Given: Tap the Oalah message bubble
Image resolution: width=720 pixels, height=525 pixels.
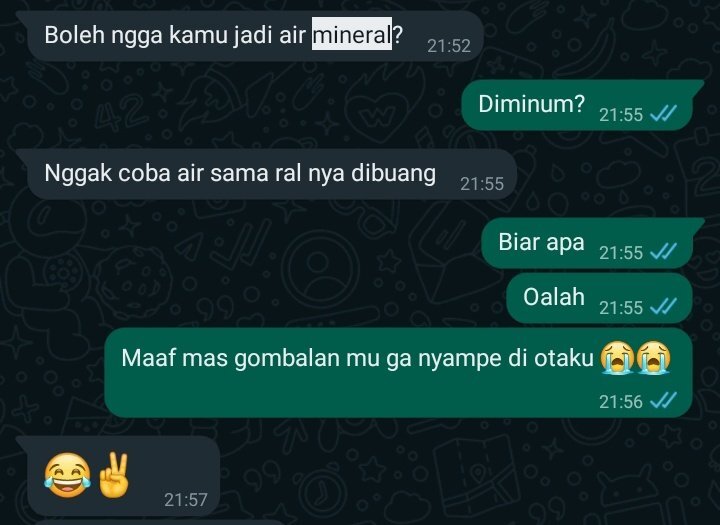Looking at the screenshot, I should tap(599, 298).
